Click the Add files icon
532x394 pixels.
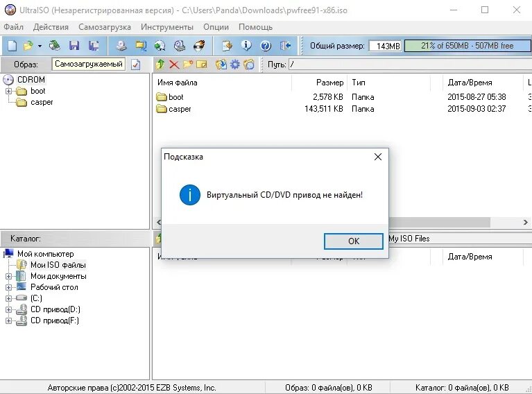pos(221,64)
